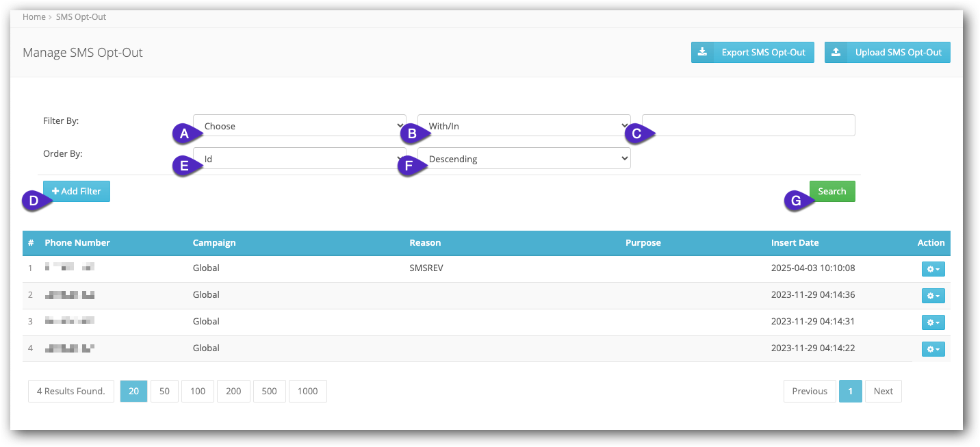Open the gear action menu for row 4
This screenshot has height=447, width=980.
pos(933,349)
